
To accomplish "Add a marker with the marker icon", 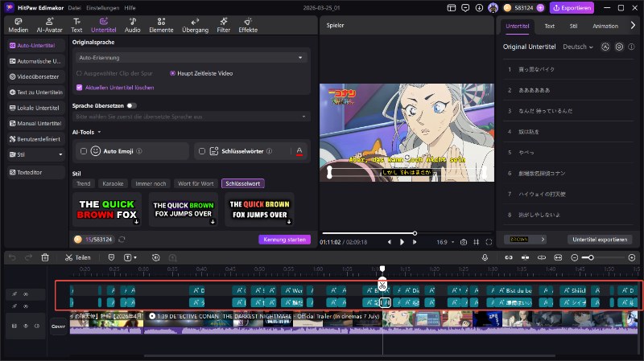I will point(111,257).
